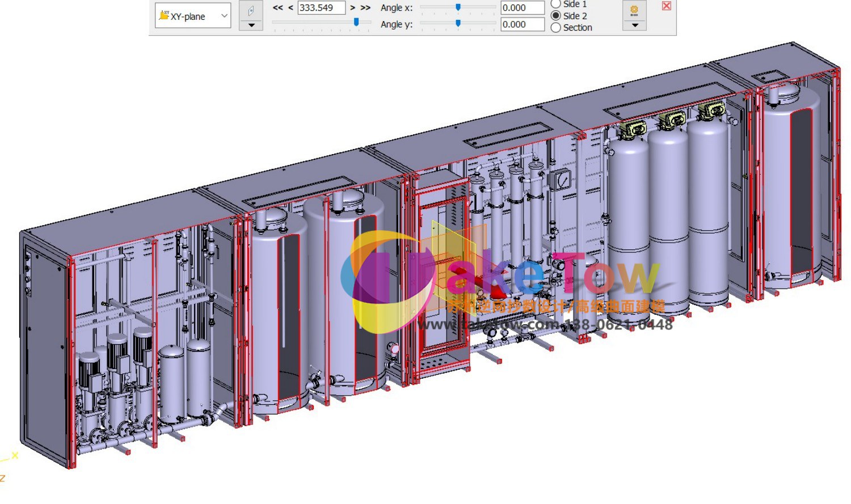Viewport: 851px width, 504px height.
Task: Click the plane position slider handle
Action: coord(356,22)
